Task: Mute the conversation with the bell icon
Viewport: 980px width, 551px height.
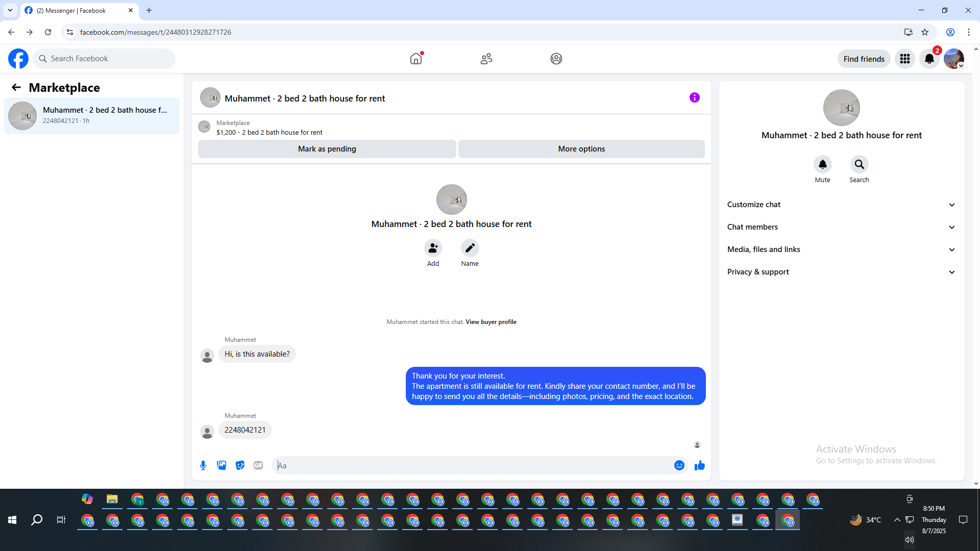Action: 822,164
